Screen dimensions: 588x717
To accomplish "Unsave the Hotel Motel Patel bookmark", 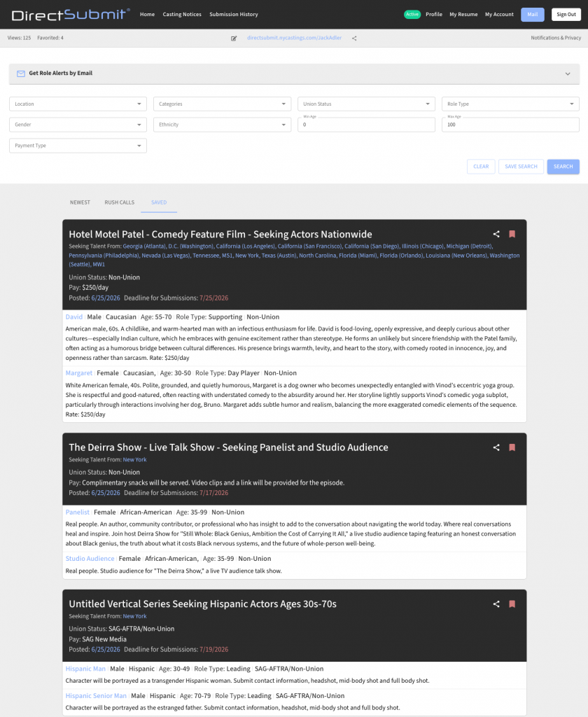I will (512, 234).
